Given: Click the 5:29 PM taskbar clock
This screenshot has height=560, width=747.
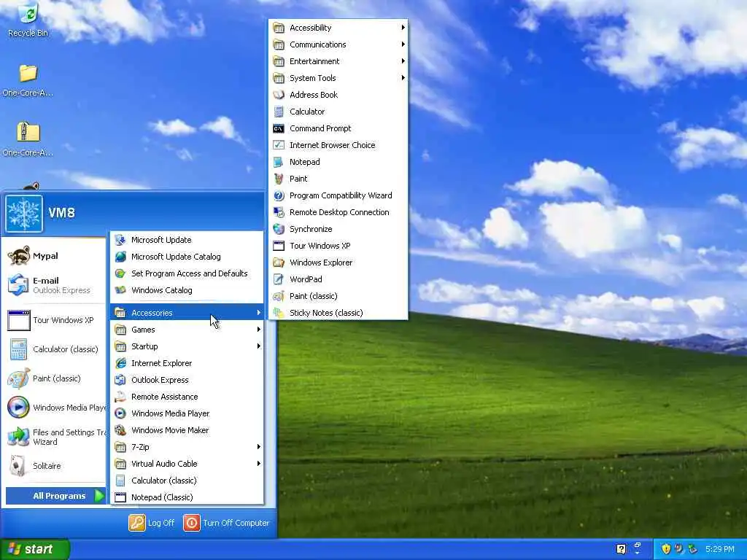Looking at the screenshot, I should pyautogui.click(x=720, y=549).
